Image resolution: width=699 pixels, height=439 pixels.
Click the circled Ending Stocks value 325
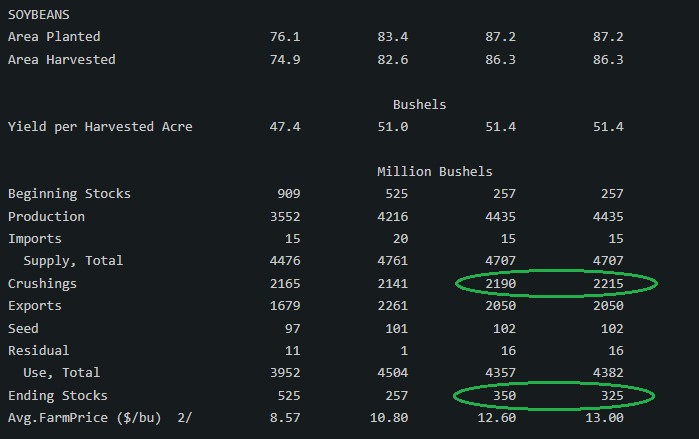point(611,396)
